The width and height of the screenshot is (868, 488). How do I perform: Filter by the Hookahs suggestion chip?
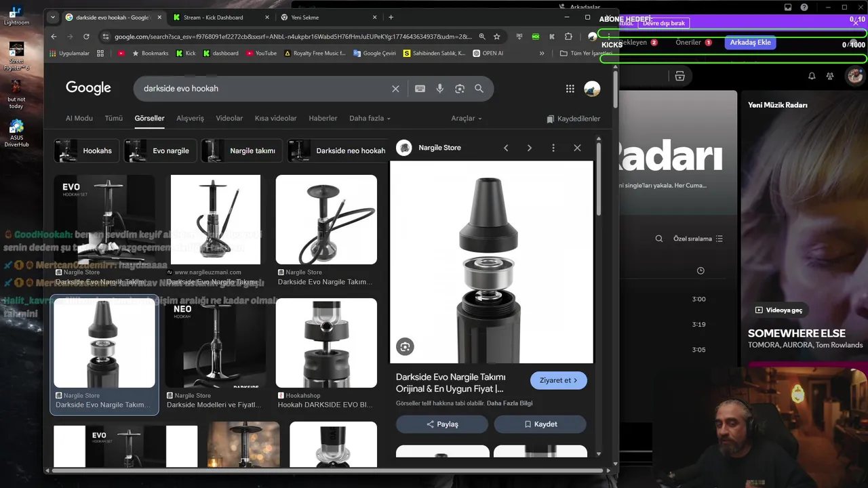point(87,150)
